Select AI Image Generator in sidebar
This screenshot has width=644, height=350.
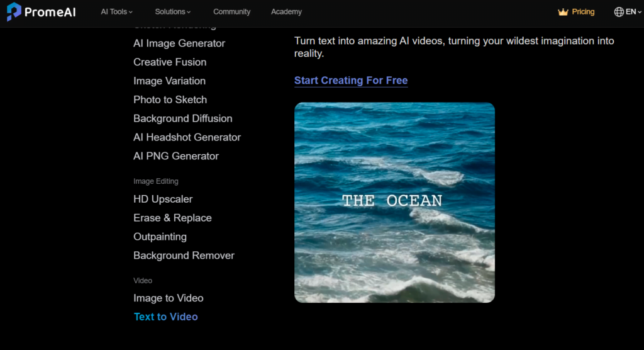point(179,43)
